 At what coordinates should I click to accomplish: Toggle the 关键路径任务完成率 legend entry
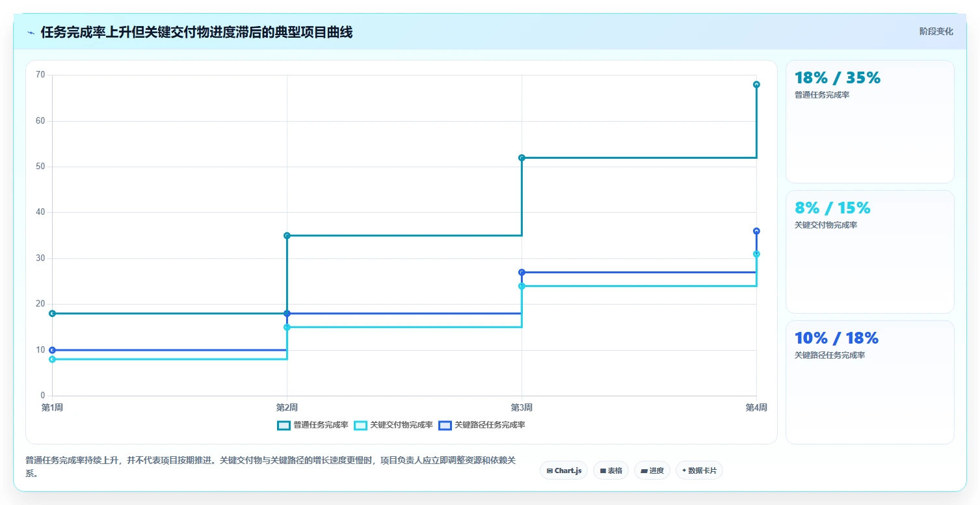[482, 425]
